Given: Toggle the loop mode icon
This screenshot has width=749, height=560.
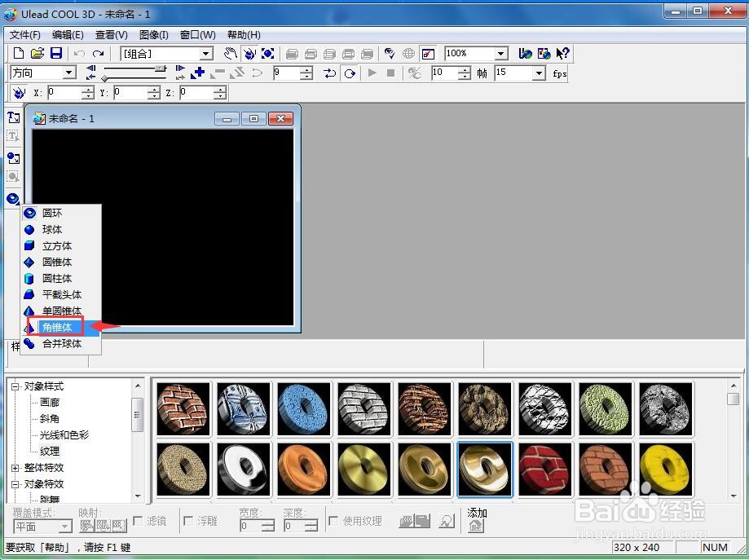Looking at the screenshot, I should coord(350,73).
